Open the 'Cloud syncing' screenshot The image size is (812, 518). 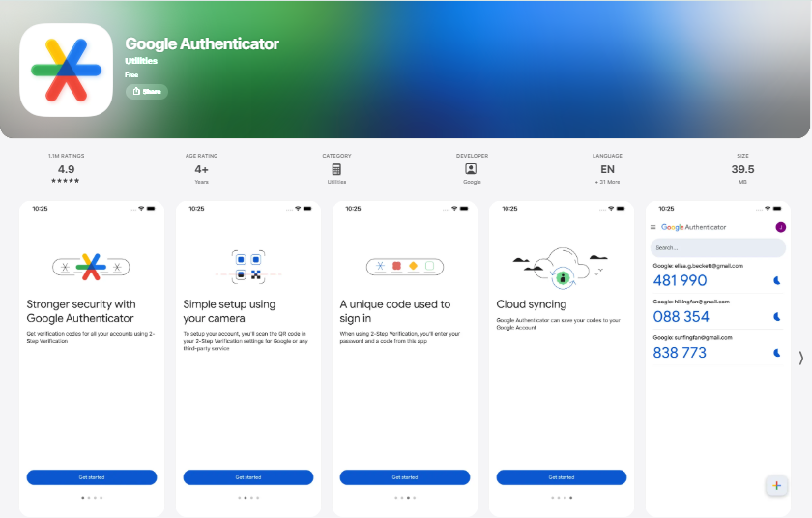pyautogui.click(x=562, y=359)
